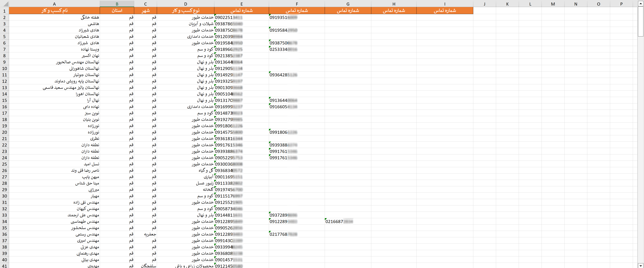Select column G header
This screenshot has height=268, width=644.
(348, 4)
